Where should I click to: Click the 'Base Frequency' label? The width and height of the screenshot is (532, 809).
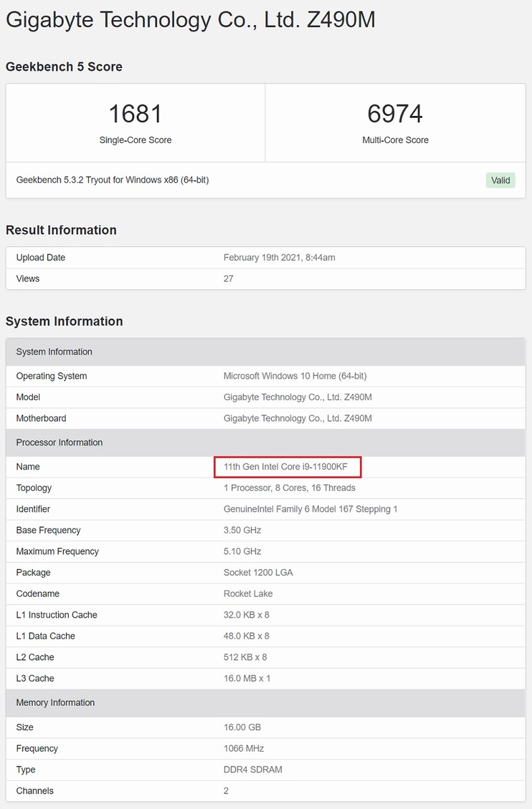click(49, 530)
